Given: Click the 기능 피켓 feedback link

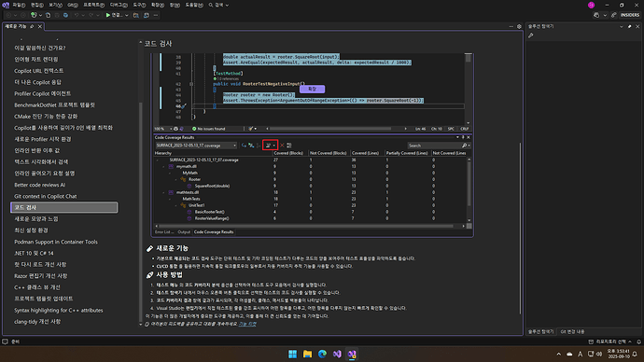Looking at the screenshot, I should coord(247,324).
